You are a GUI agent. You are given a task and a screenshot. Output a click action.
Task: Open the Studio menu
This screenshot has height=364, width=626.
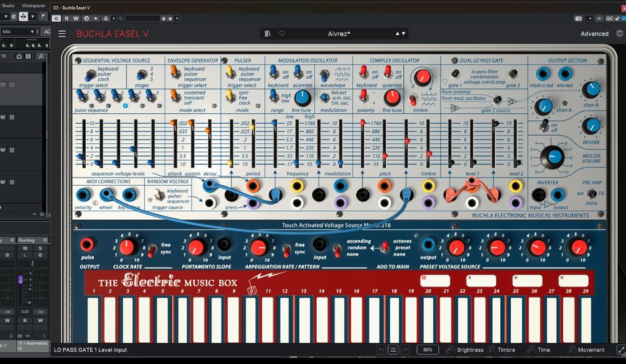pos(8,6)
